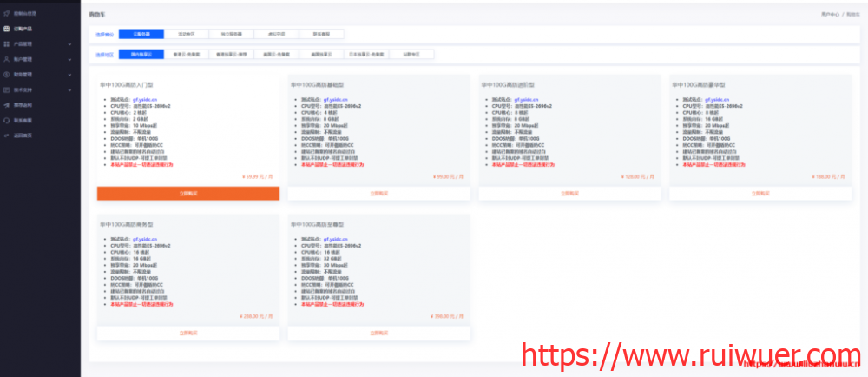Viewport: 868px width, 377px height.
Task: Click the headset icon for 联系客服 in sidebar
Action: coord(8,120)
